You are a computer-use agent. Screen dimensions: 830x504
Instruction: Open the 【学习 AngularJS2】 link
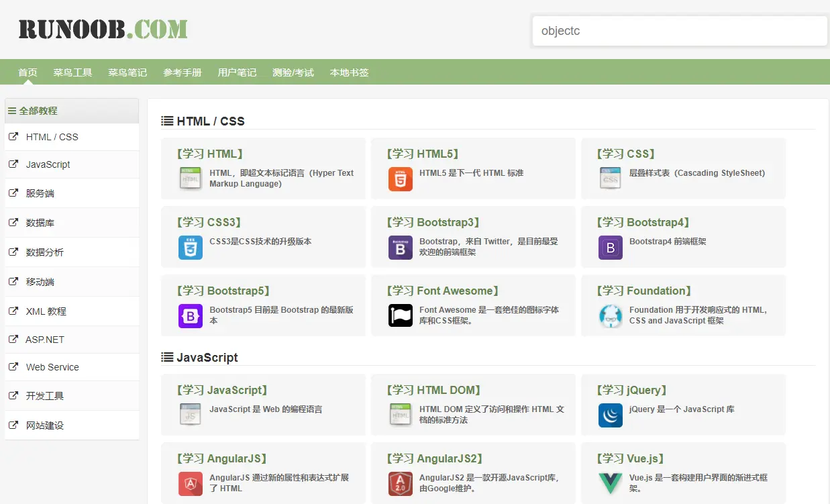[435, 458]
